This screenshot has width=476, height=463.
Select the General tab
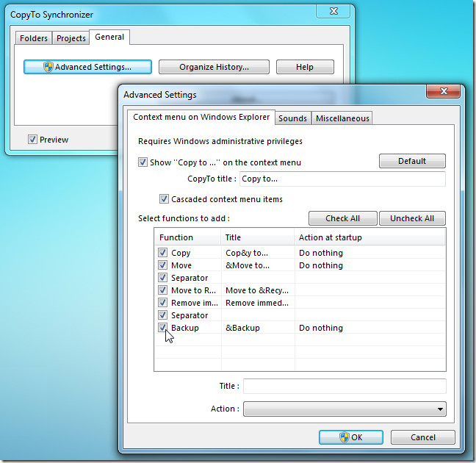pos(109,37)
